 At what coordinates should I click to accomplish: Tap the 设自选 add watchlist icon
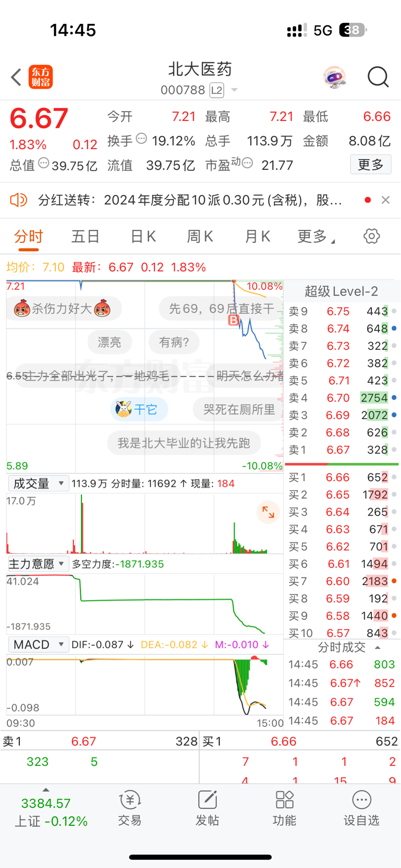pos(361,808)
